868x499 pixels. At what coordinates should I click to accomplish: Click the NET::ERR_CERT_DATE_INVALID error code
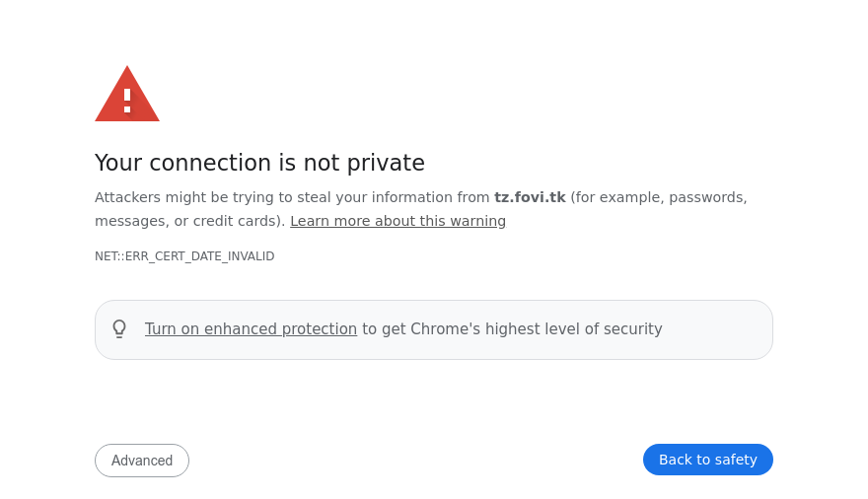pos(184,256)
